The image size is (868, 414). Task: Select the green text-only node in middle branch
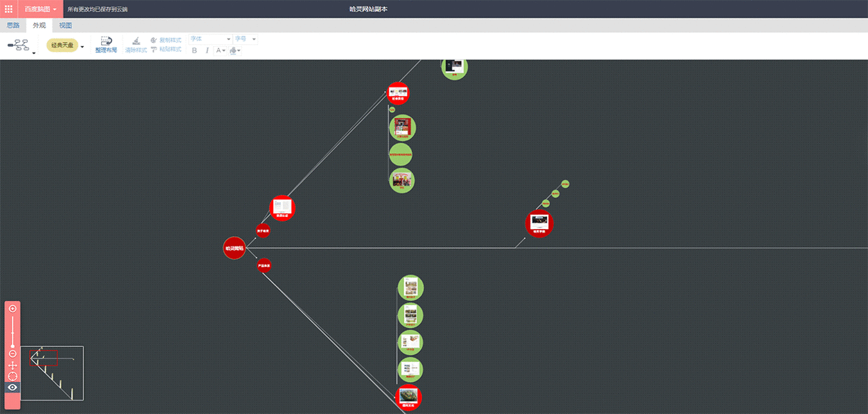point(401,154)
